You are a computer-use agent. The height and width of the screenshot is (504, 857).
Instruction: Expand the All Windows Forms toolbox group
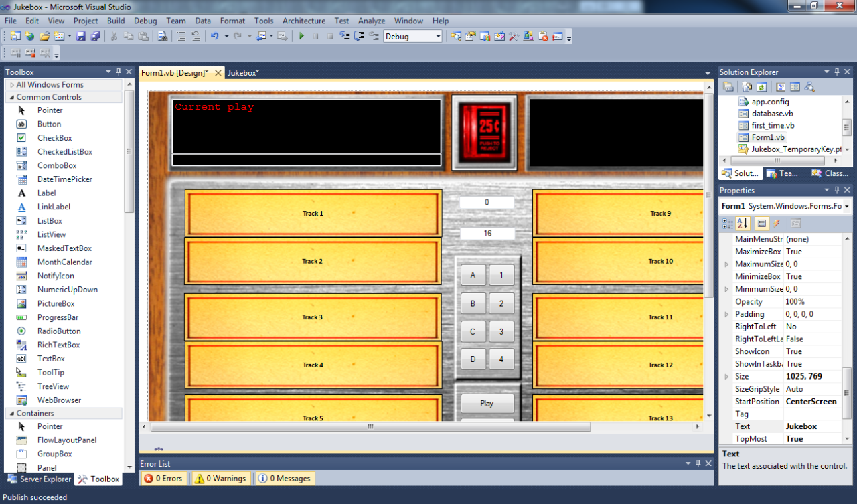coord(12,85)
